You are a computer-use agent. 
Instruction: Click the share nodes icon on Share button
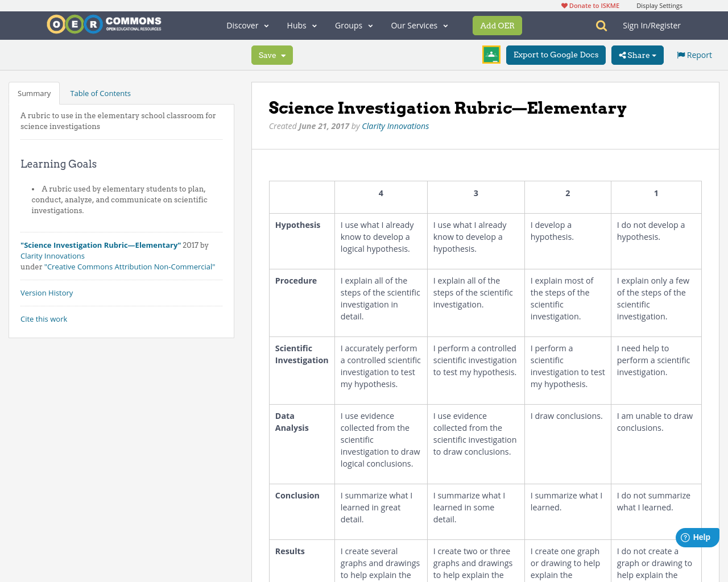(x=622, y=55)
